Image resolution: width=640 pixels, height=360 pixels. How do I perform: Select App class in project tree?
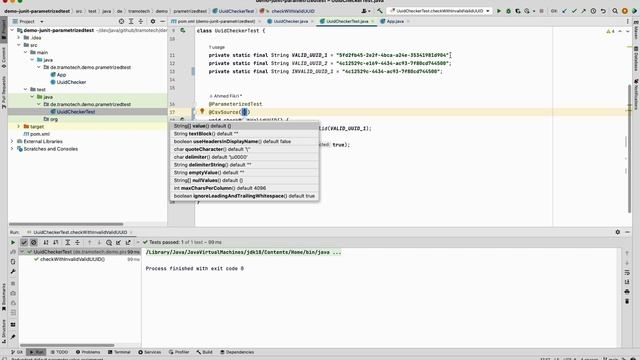pyautogui.click(x=61, y=75)
